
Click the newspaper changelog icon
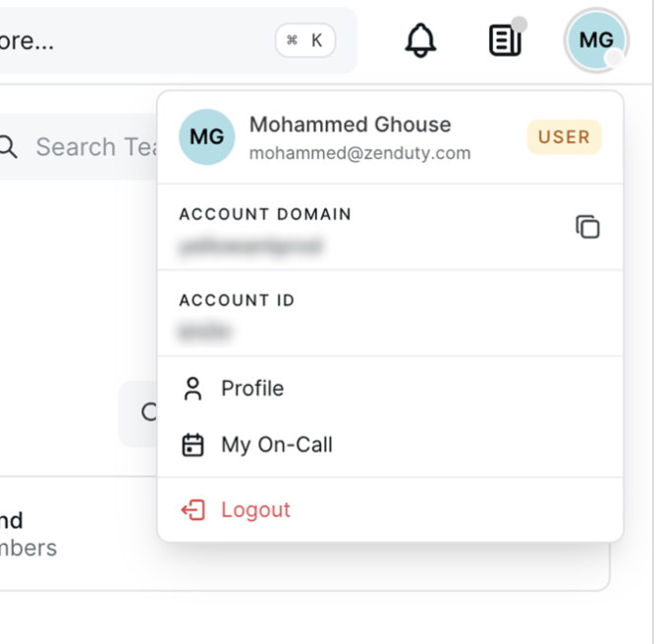[505, 40]
